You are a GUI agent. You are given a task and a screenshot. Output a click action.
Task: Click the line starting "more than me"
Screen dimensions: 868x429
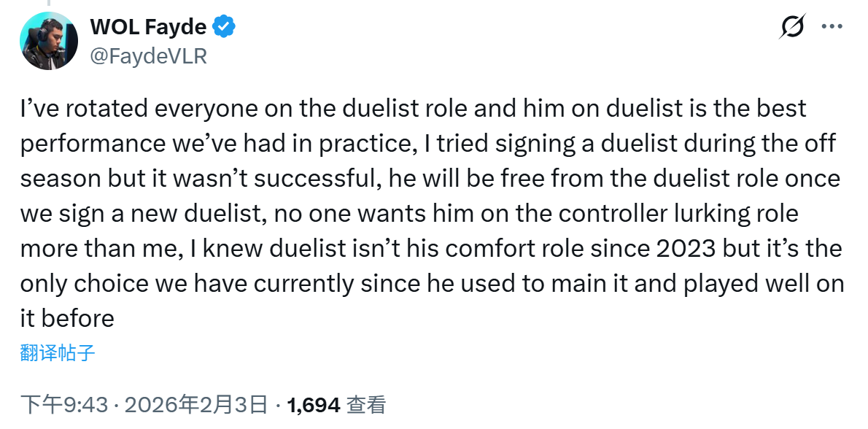[430, 249]
